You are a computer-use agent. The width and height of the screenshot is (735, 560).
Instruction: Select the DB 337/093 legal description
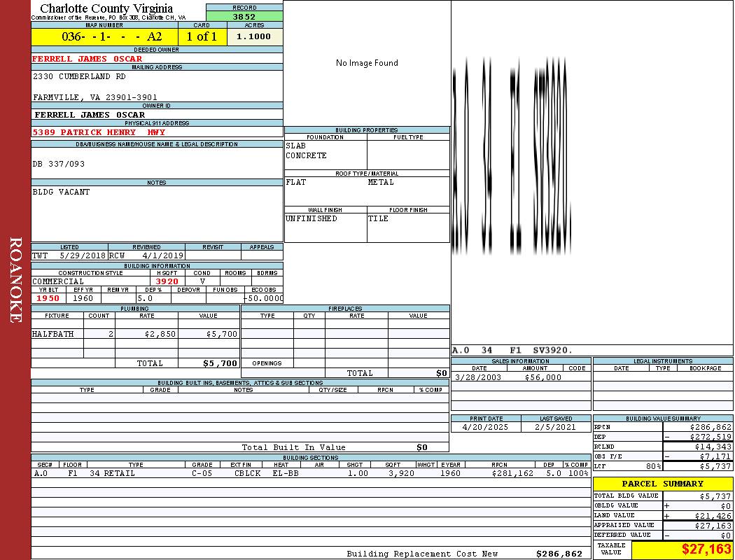click(59, 164)
